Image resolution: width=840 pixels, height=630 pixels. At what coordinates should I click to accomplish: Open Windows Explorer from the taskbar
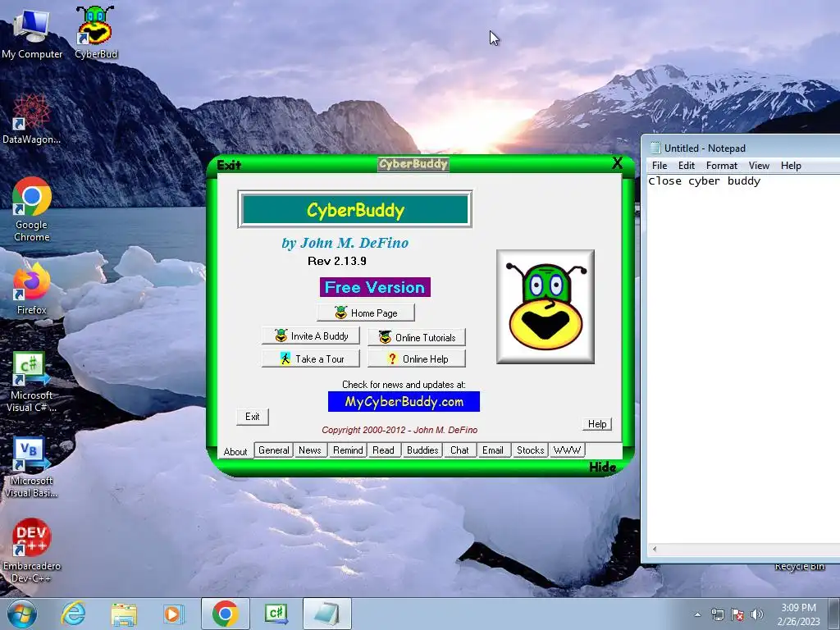pyautogui.click(x=123, y=614)
